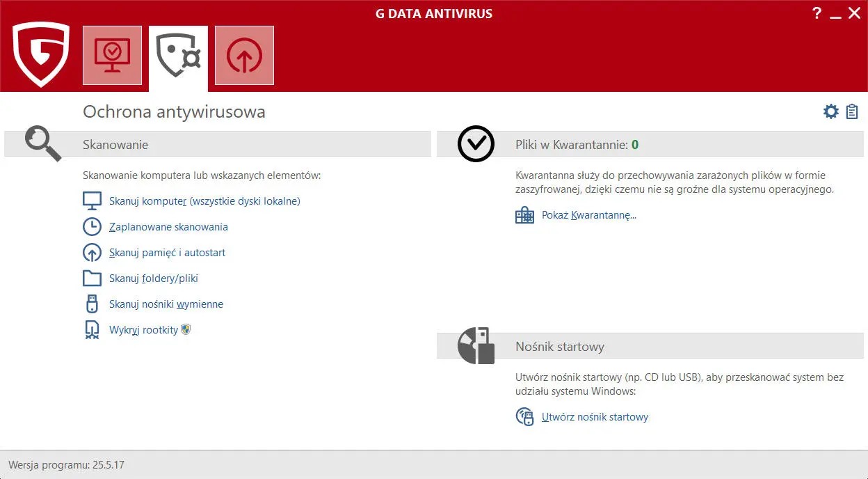Image resolution: width=868 pixels, height=479 pixels.
Task: Click the rootkit detection icon
Action: pos(92,329)
